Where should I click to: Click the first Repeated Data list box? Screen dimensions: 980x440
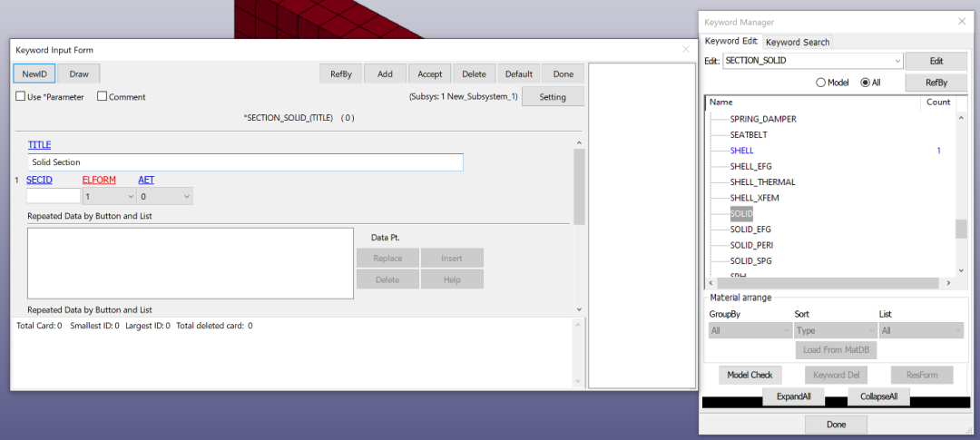coord(191,263)
